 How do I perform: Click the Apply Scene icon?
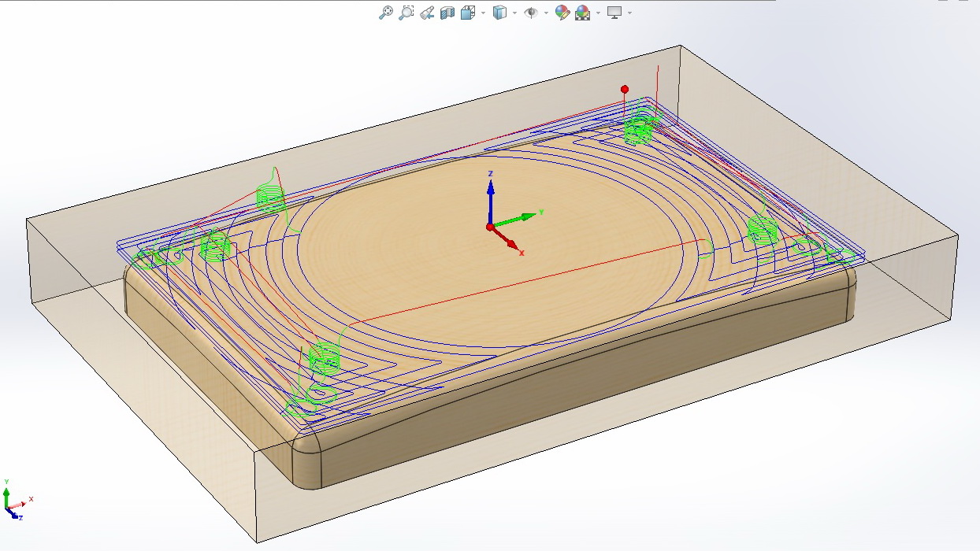[583, 13]
